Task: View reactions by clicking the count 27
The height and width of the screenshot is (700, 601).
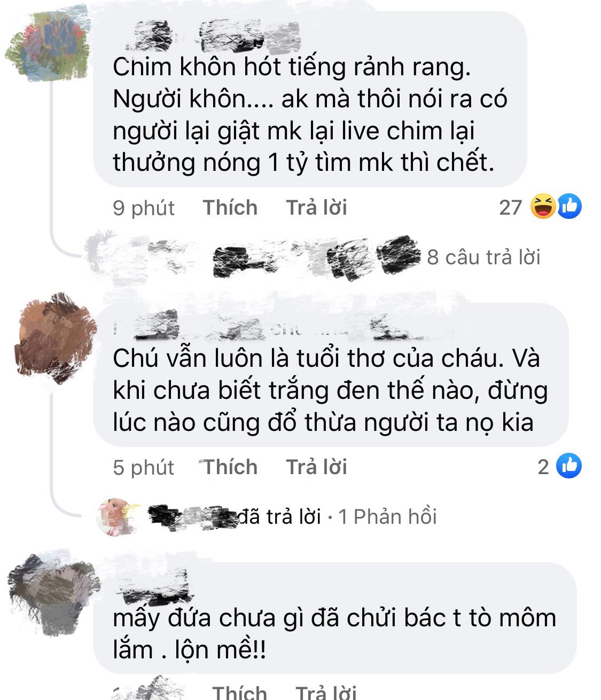Action: coord(510,207)
